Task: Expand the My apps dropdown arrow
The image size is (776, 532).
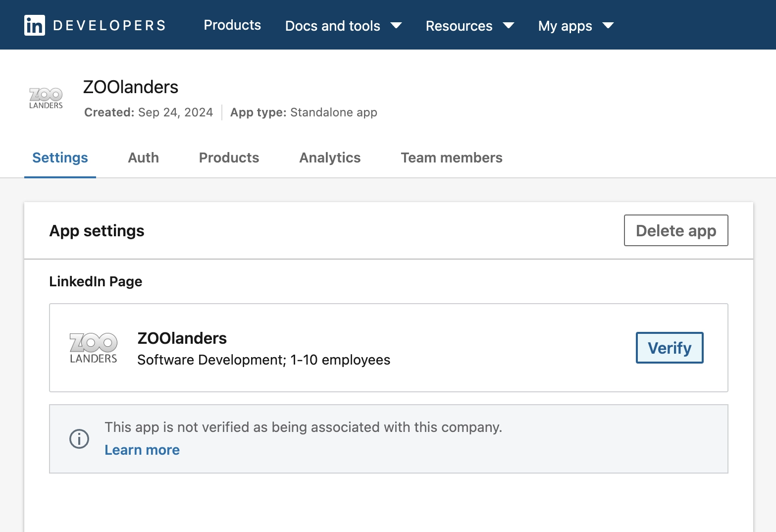Action: [x=608, y=26]
